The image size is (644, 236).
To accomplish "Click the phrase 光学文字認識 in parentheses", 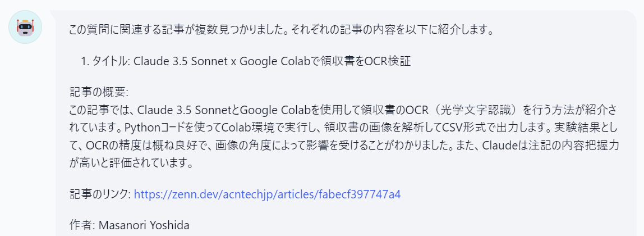I will tap(480, 110).
